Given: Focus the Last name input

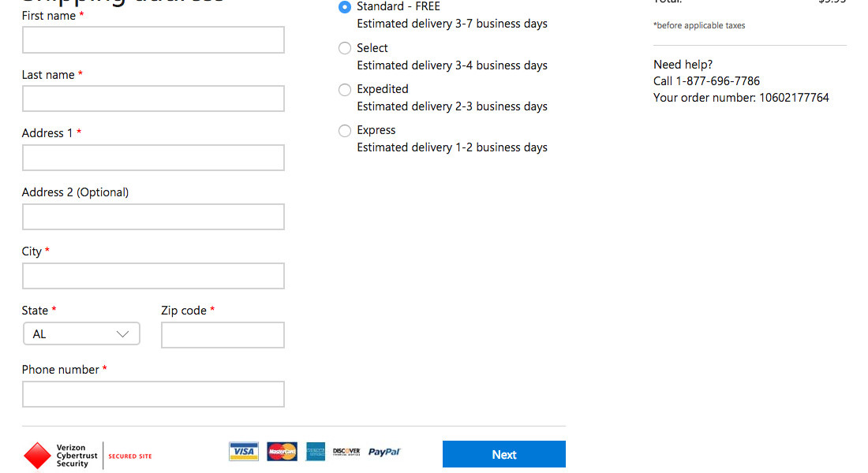Looking at the screenshot, I should pos(153,99).
